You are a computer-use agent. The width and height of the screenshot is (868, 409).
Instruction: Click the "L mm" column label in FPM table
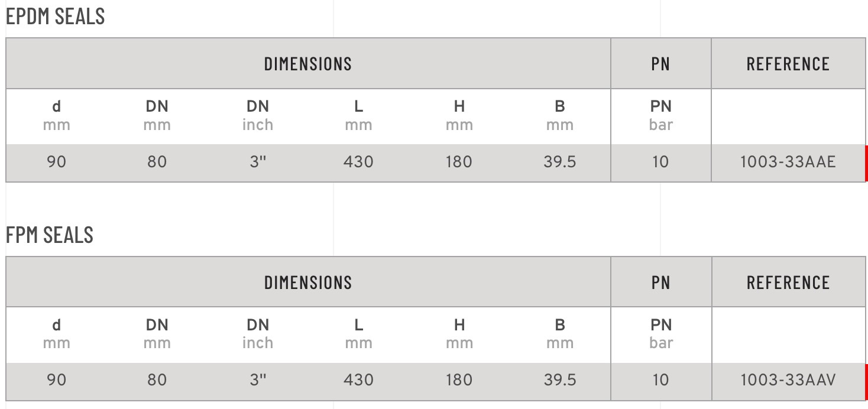pyautogui.click(x=358, y=333)
